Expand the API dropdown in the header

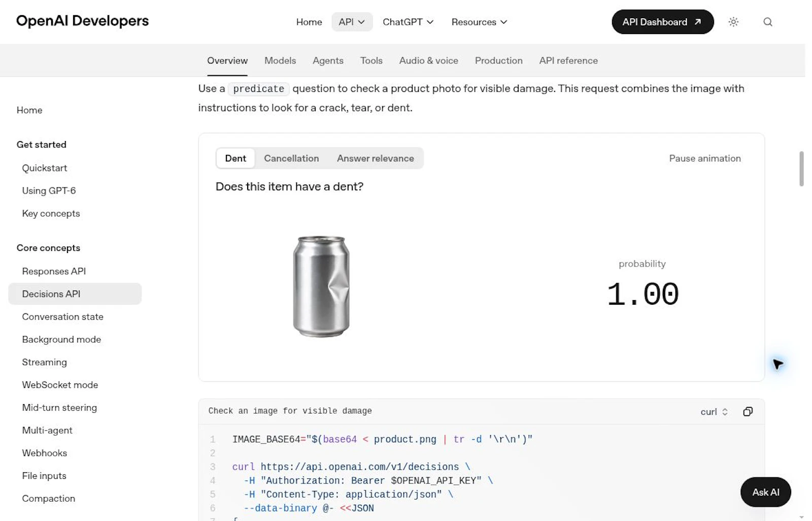[352, 22]
